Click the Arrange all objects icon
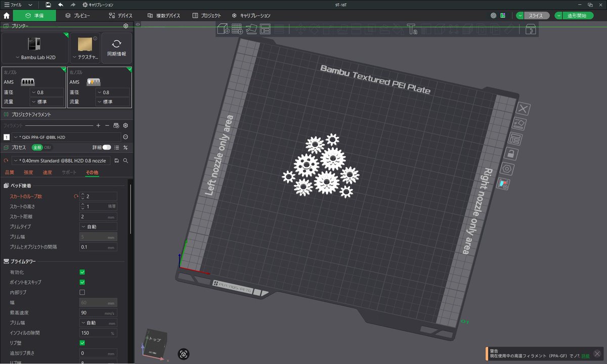The image size is (607, 364). click(x=266, y=29)
